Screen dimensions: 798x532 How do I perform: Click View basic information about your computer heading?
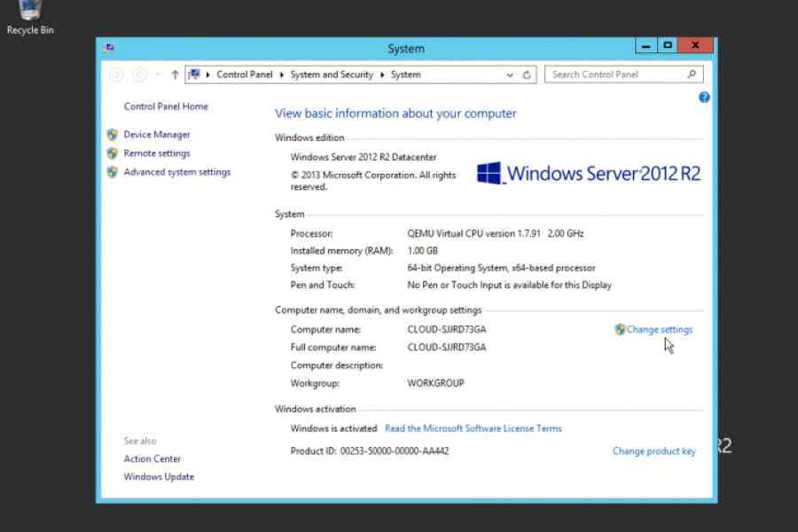(395, 113)
